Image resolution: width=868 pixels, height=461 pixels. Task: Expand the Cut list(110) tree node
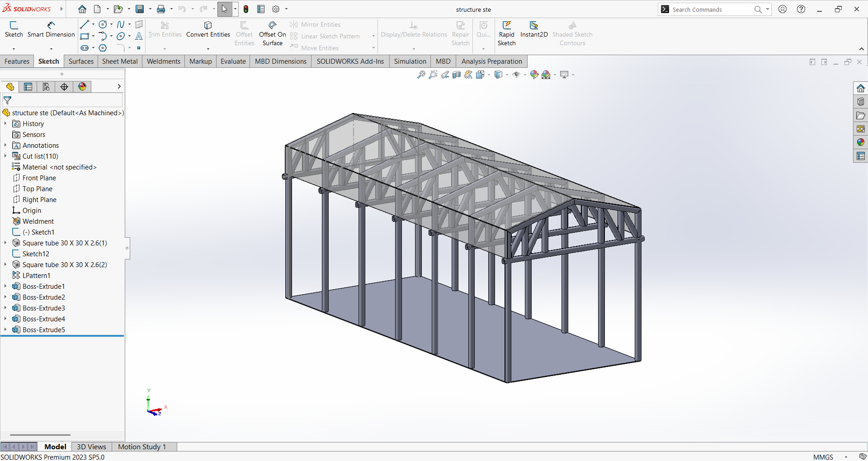[x=5, y=156]
